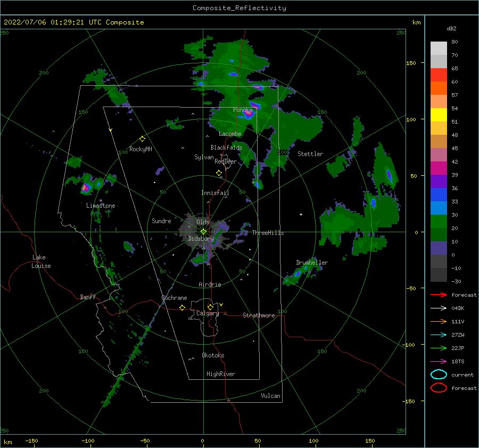The height and width of the screenshot is (448, 479).
Task: Click the Didsbury town label
Action: [x=201, y=239]
